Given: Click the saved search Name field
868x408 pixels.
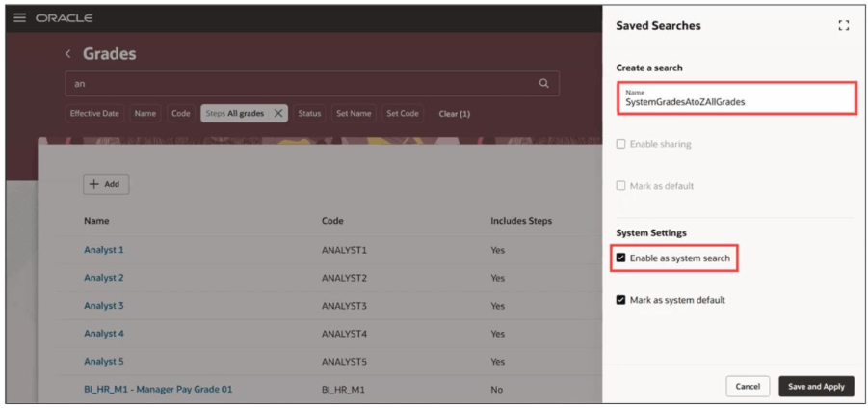Looking at the screenshot, I should (x=737, y=97).
